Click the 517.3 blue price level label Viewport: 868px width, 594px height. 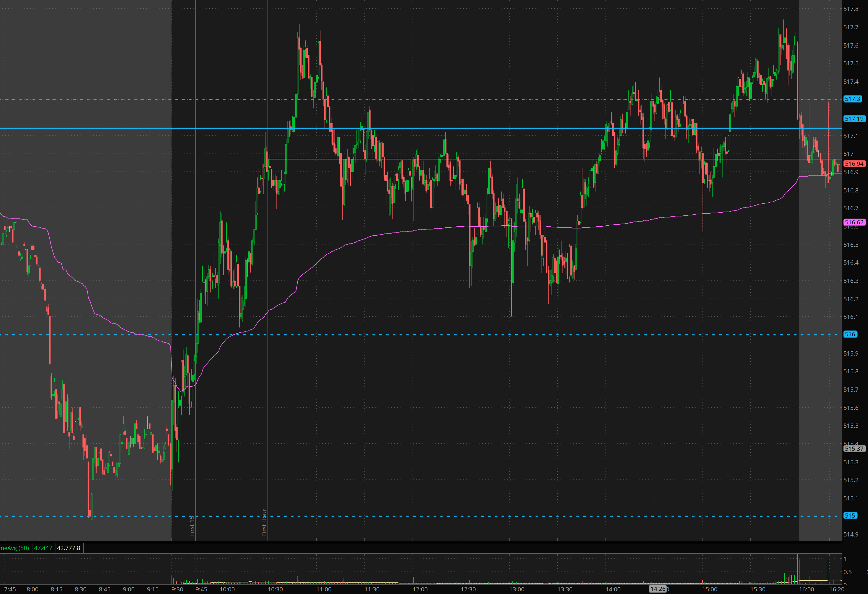pyautogui.click(x=852, y=99)
